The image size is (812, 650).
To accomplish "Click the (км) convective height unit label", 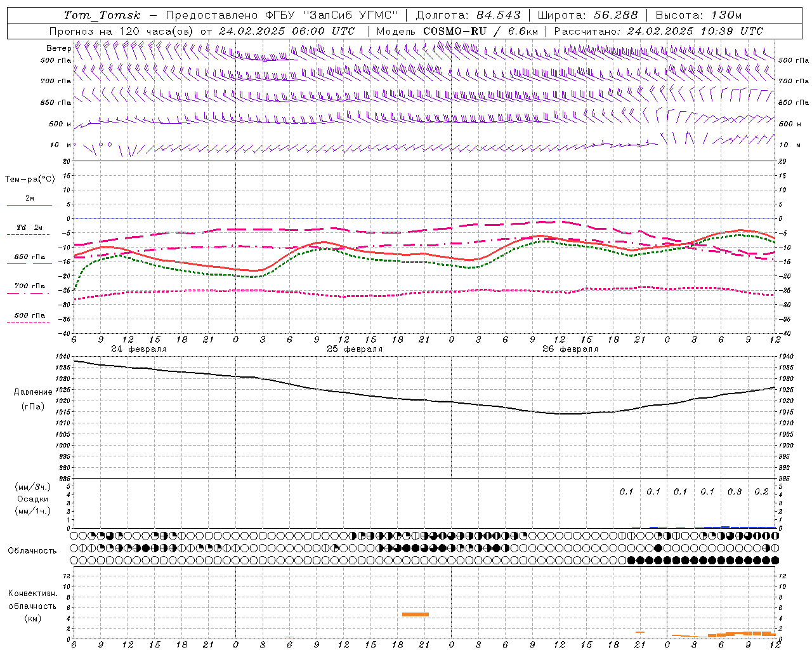I will coord(32,618).
